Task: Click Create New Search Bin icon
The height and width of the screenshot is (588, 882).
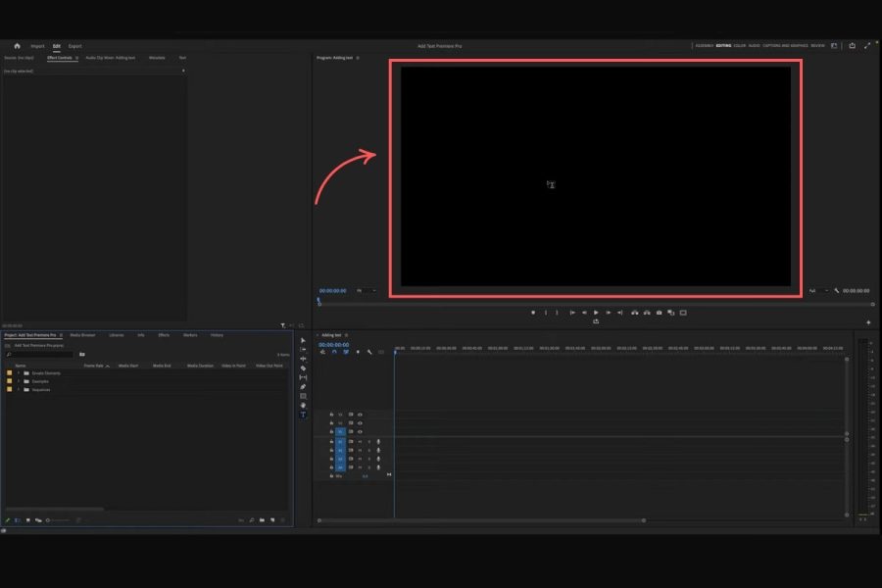Action: [82, 355]
